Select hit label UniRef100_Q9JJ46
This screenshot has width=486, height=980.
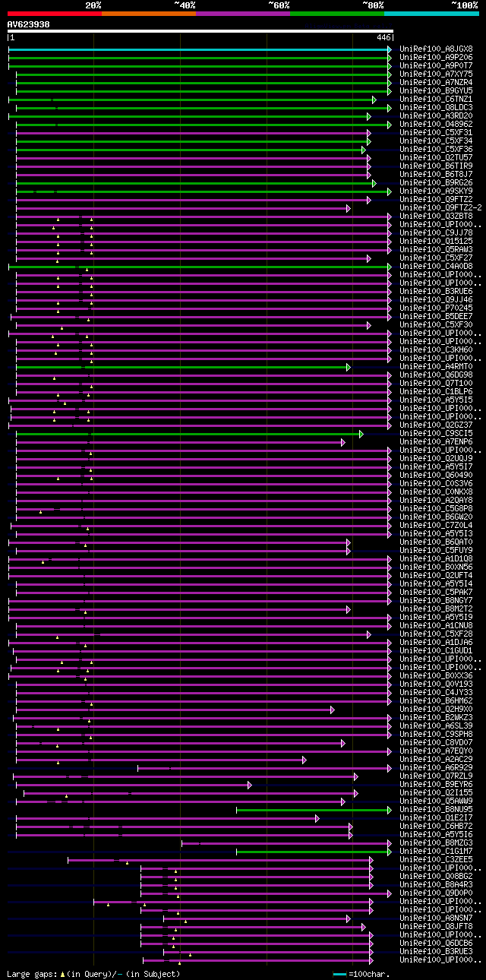point(436,299)
